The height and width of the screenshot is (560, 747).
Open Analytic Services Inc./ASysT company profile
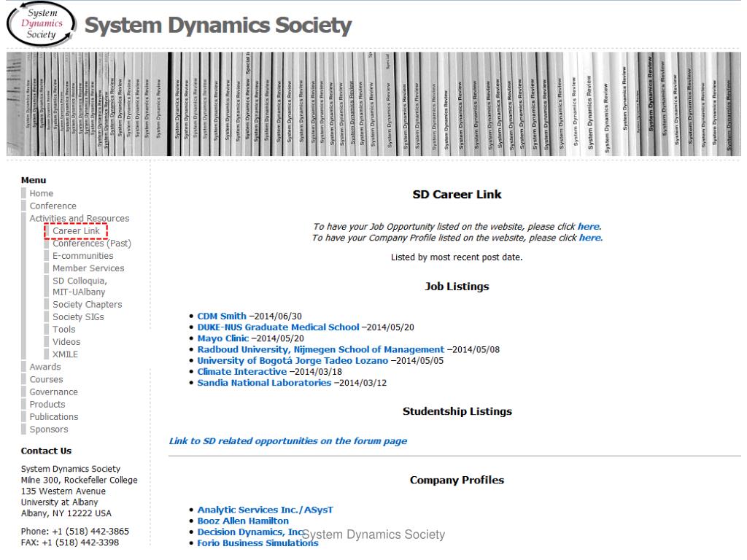tap(265, 510)
